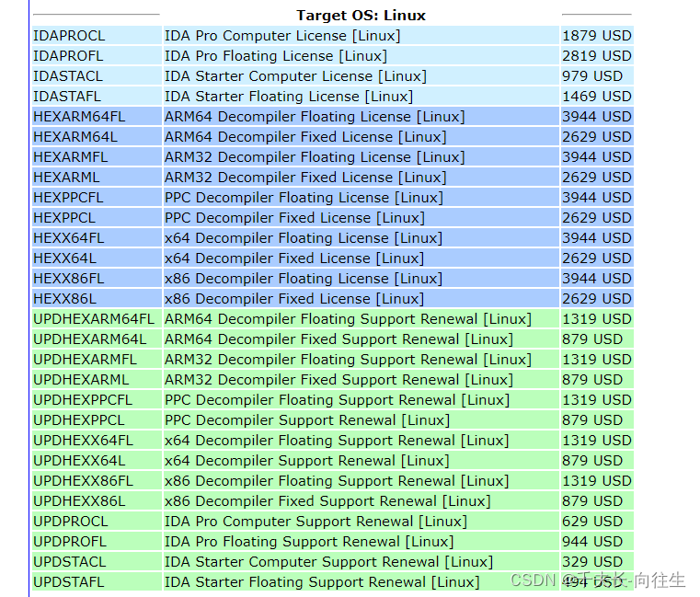Click the product code IDAPROCL

[x=69, y=36]
